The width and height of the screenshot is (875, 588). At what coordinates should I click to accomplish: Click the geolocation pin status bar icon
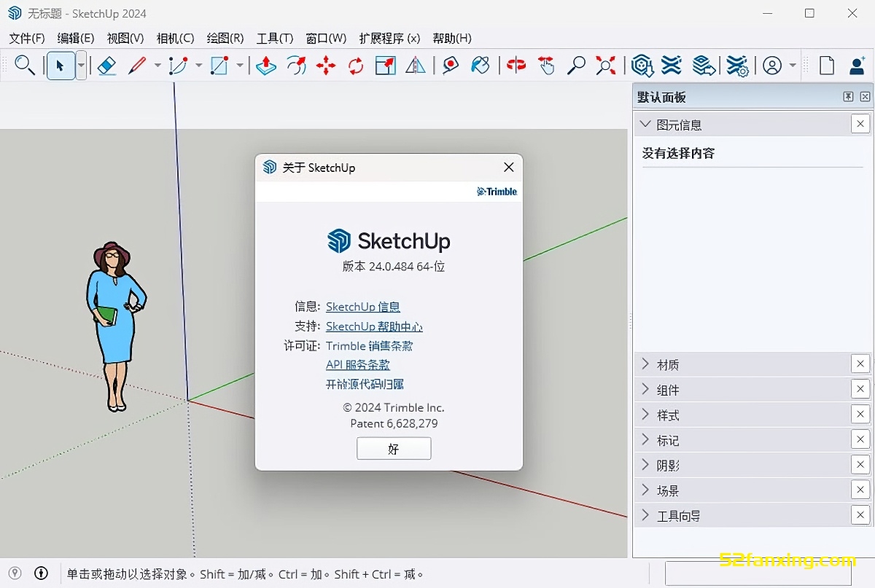point(15,573)
